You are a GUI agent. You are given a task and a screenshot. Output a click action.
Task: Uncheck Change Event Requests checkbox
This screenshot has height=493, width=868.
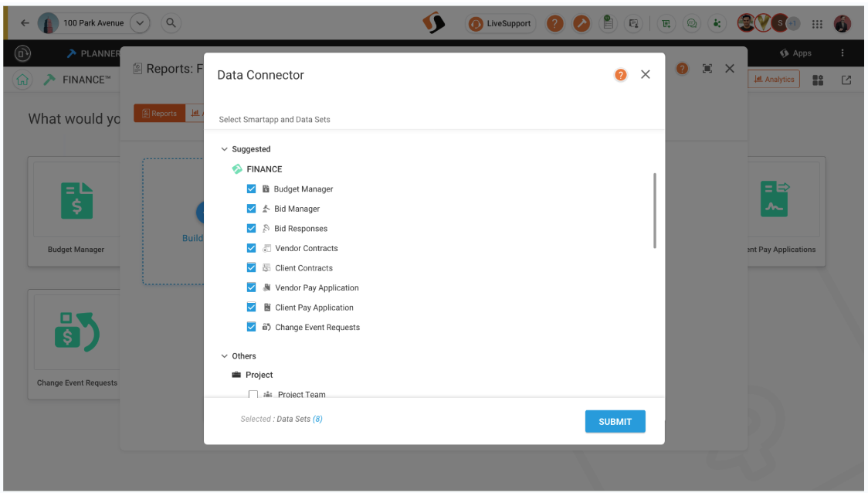251,327
